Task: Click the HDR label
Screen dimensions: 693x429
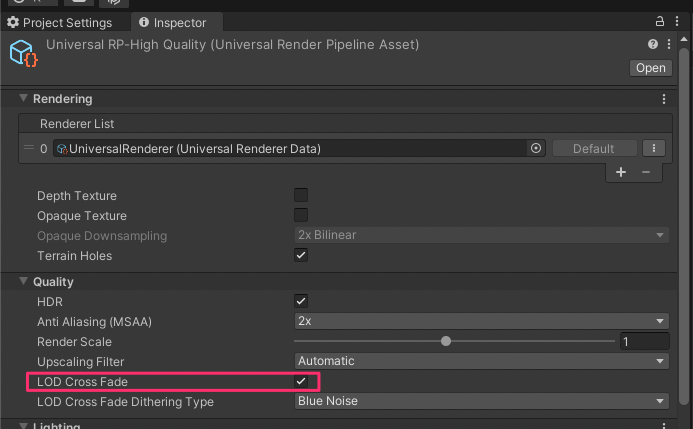Action: point(50,302)
